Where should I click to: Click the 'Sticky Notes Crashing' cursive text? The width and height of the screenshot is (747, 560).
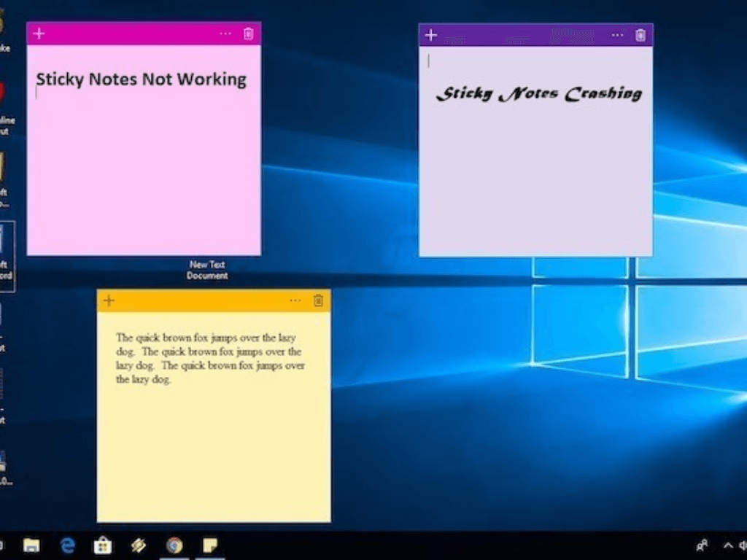pyautogui.click(x=538, y=94)
